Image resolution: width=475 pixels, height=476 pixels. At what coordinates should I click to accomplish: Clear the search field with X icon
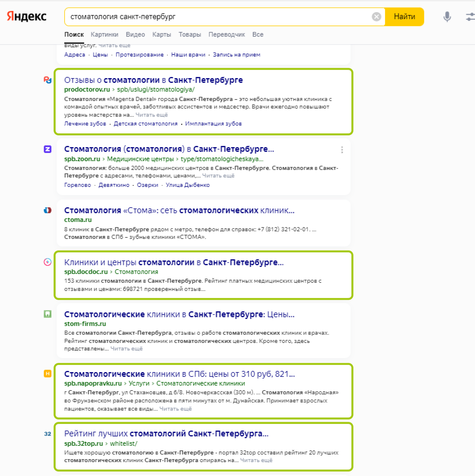pyautogui.click(x=376, y=17)
